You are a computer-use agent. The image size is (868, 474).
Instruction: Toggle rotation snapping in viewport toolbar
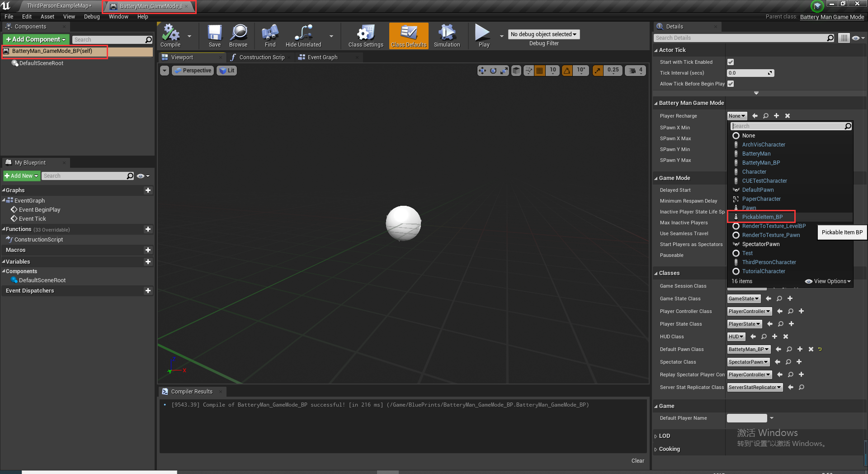(567, 71)
